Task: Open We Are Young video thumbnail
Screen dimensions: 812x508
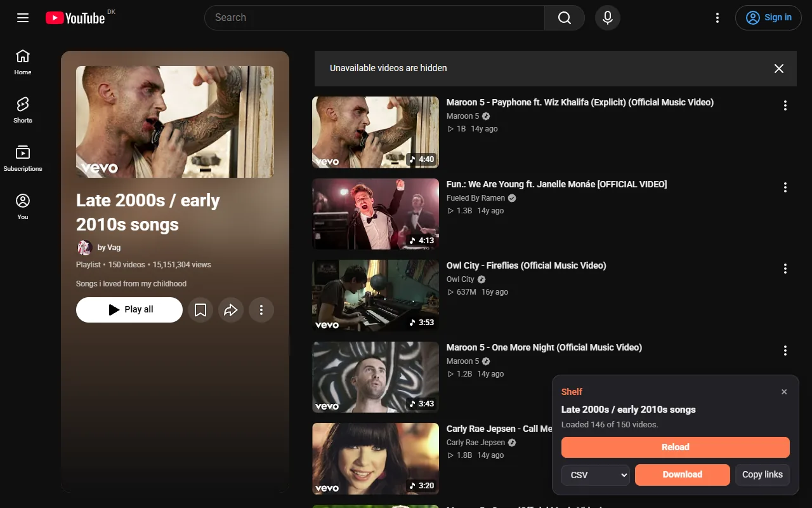Action: coord(376,214)
